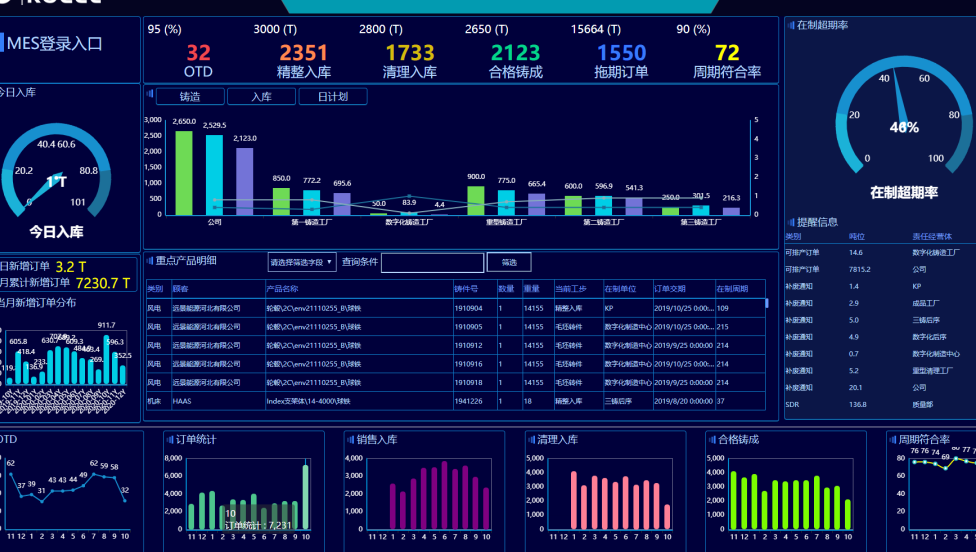Click the 订单交期 column header
Image resolution: width=976 pixels, height=552 pixels.
pyautogui.click(x=683, y=289)
